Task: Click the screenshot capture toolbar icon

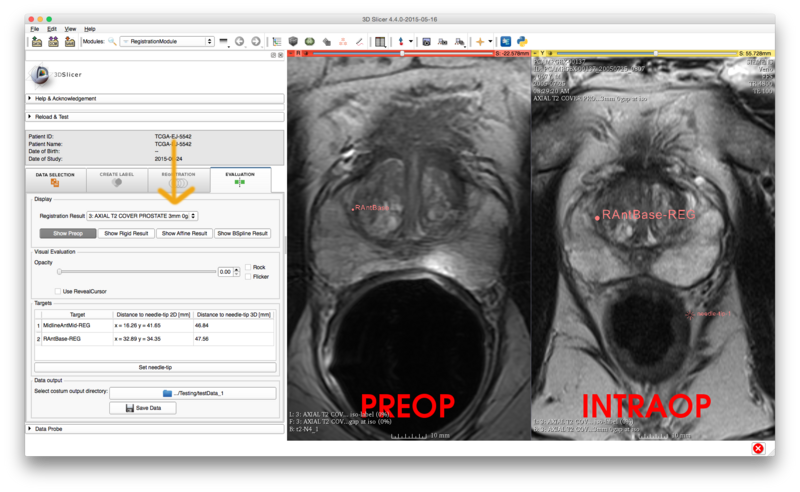Action: (427, 42)
